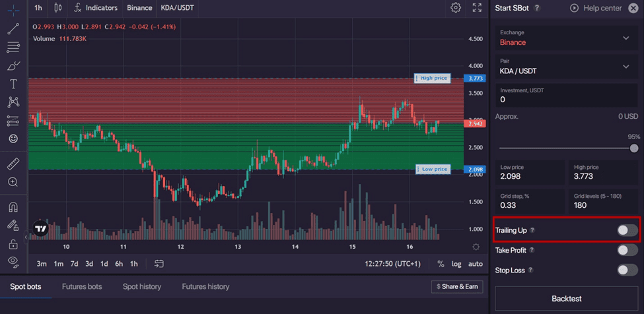
Task: Switch to Spot history tab
Action: [142, 286]
